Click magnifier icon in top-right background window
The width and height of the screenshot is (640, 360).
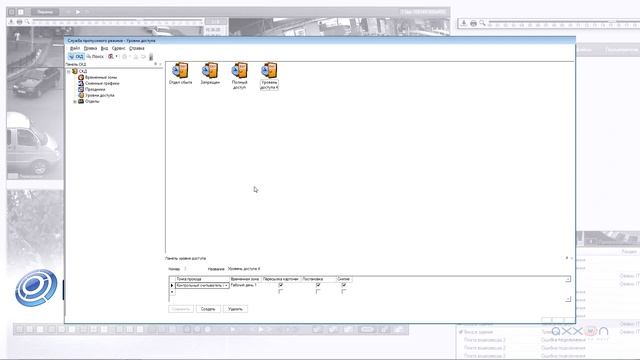click(x=482, y=23)
